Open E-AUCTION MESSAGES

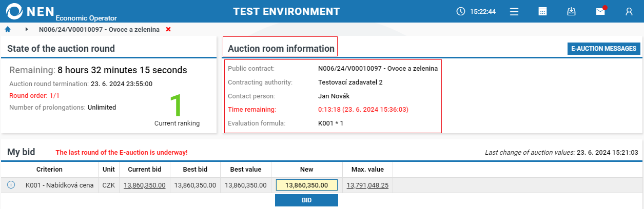pyautogui.click(x=604, y=49)
